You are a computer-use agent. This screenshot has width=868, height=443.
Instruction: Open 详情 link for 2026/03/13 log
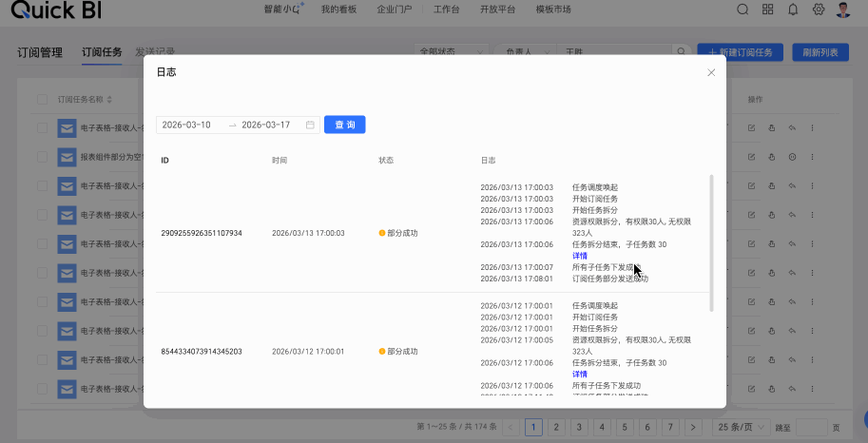click(x=579, y=256)
